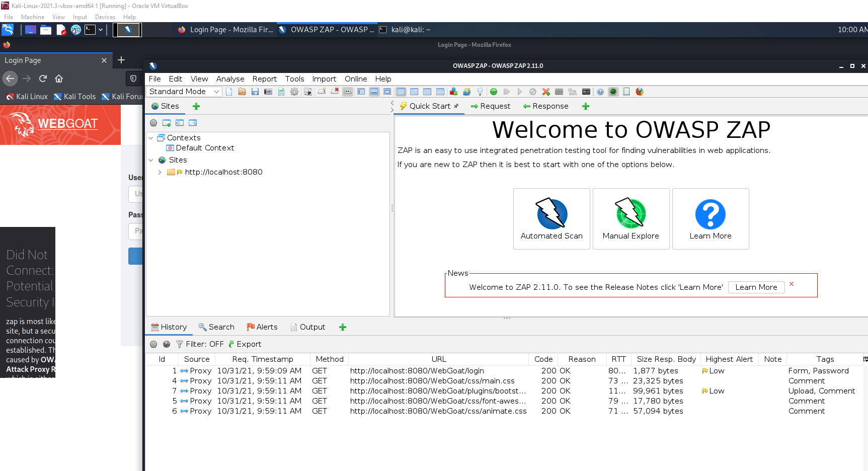Click the New Context icon in Sites panel
868x471 pixels.
[167, 123]
